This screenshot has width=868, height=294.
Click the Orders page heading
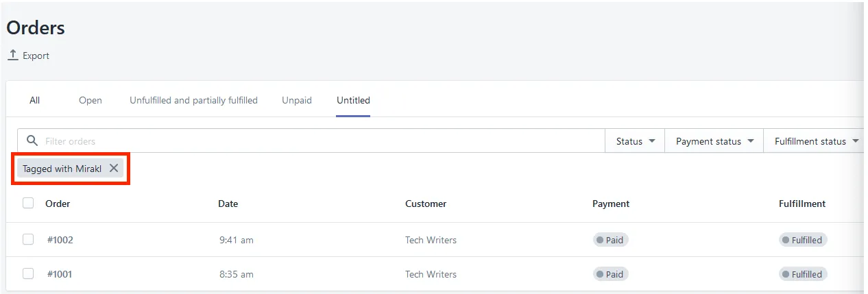[36, 28]
